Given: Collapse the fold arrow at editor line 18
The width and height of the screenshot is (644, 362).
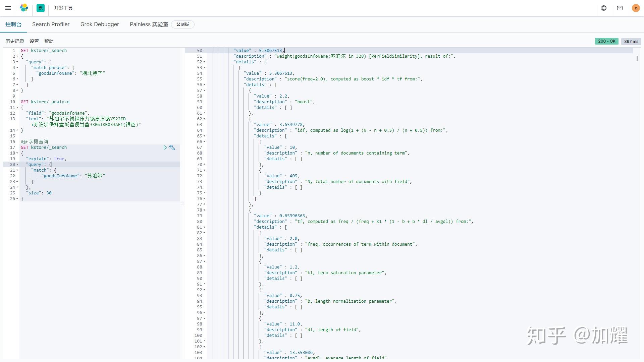Looking at the screenshot, I should 17,153.
